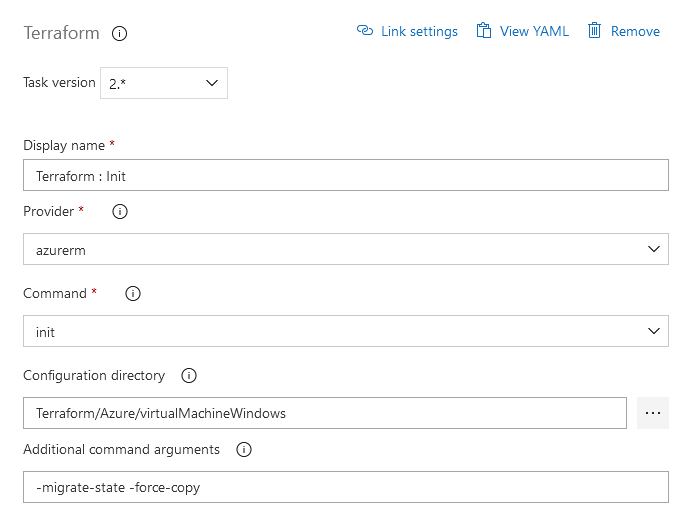The width and height of the screenshot is (693, 518).
Task: Click the Link settings chain icon
Action: [x=365, y=30]
